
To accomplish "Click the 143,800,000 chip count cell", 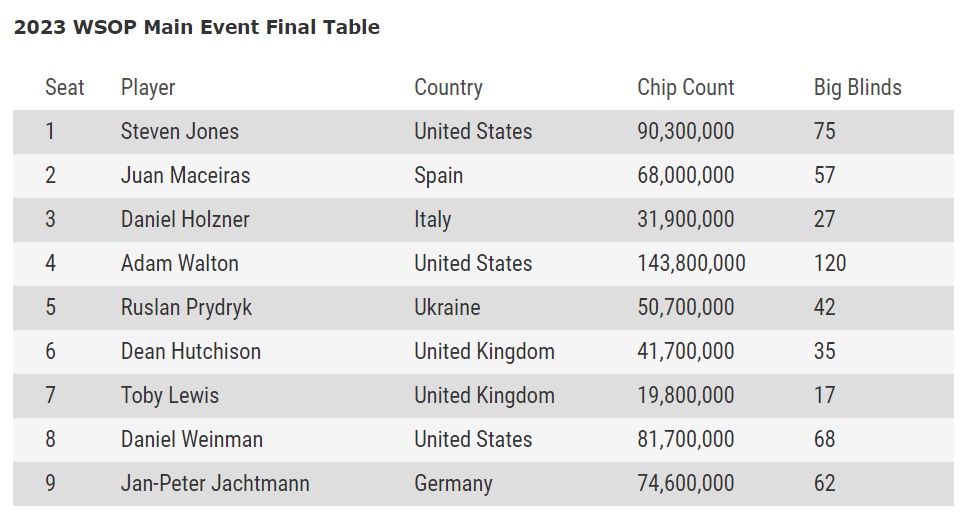I will (x=691, y=263).
